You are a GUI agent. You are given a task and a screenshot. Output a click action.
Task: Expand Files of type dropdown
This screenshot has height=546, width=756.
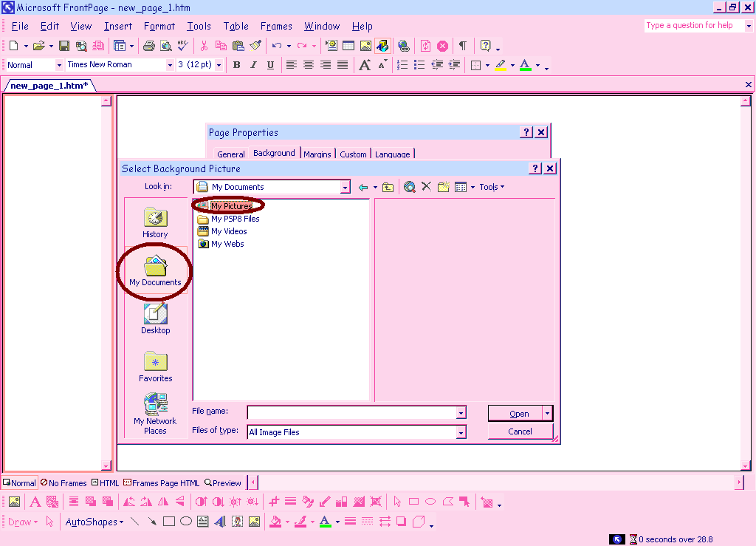coord(461,432)
